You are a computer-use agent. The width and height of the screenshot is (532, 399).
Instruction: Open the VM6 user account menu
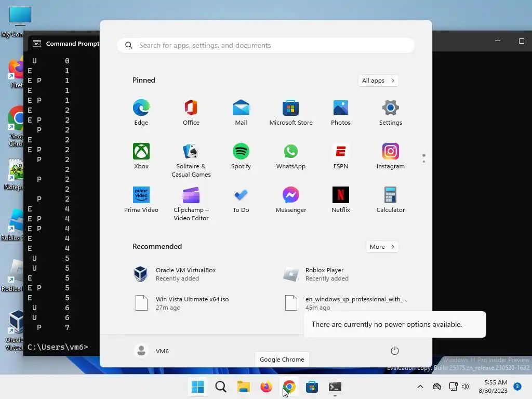[x=152, y=351]
